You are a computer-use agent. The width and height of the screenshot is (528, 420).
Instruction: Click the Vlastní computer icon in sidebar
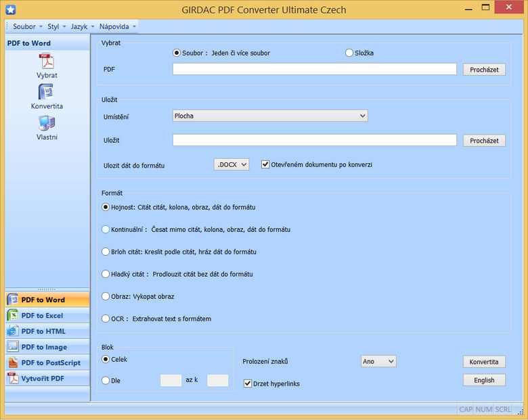47,123
